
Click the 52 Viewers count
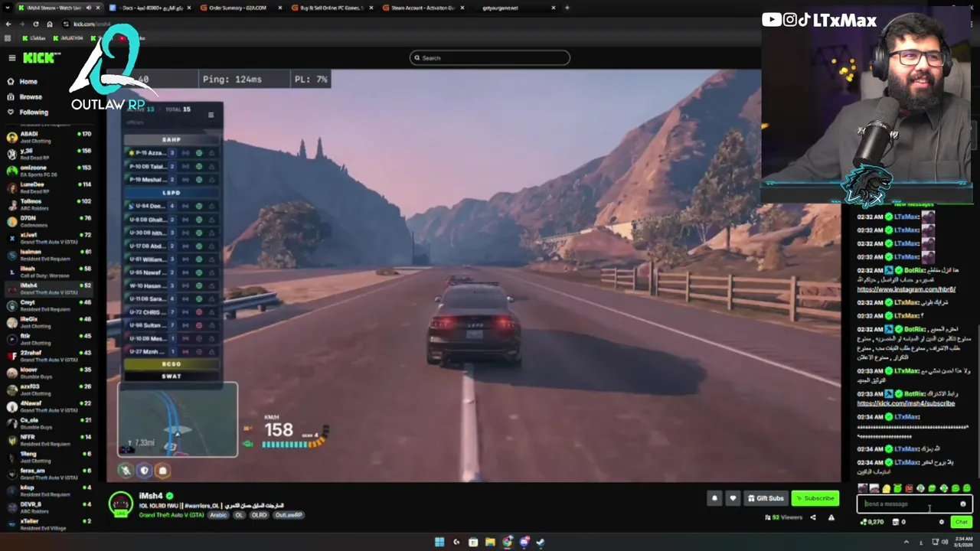pos(782,517)
